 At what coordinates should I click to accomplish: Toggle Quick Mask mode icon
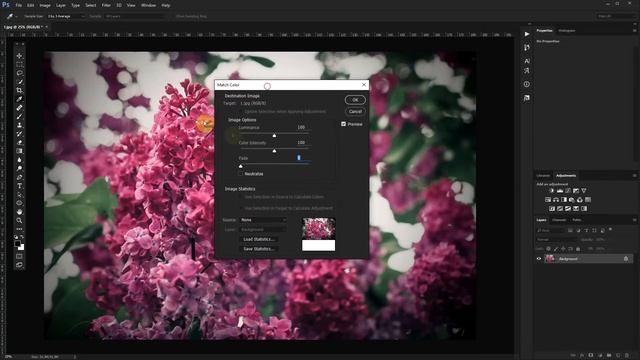click(x=19, y=256)
